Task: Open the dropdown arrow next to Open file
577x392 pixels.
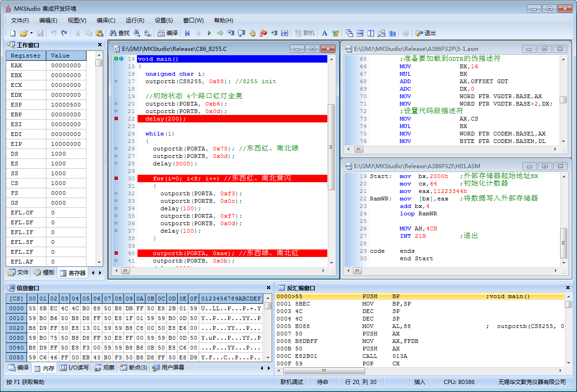Action: (31, 33)
